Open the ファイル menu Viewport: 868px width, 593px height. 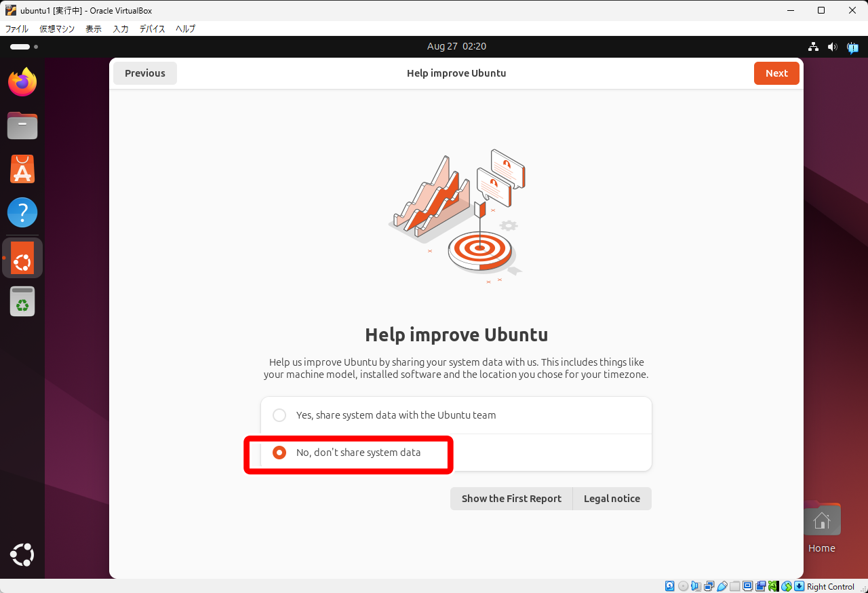17,28
